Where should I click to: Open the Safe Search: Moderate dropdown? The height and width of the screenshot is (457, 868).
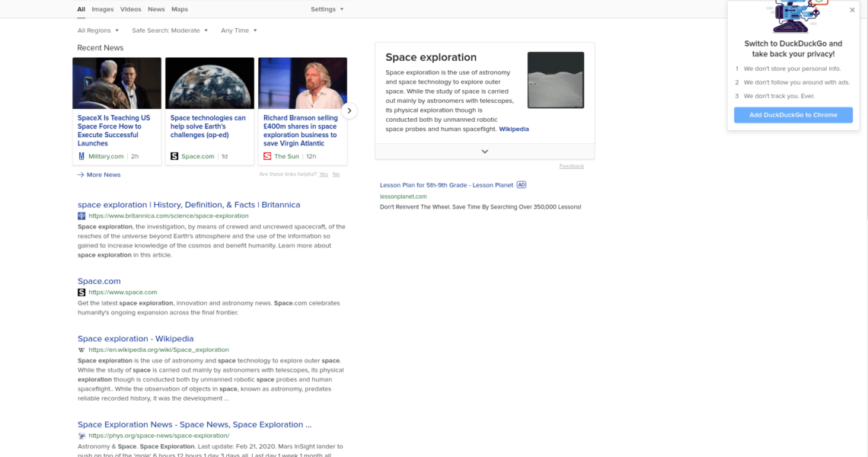[170, 30]
